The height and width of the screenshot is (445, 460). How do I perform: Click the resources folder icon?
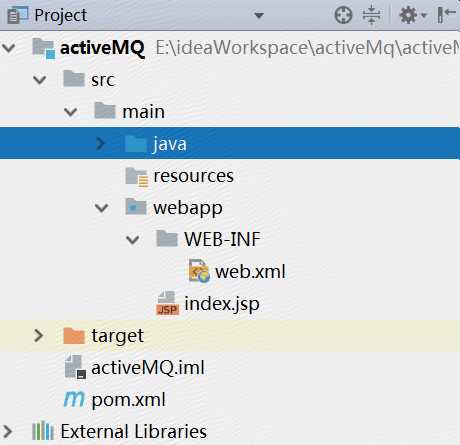(136, 176)
